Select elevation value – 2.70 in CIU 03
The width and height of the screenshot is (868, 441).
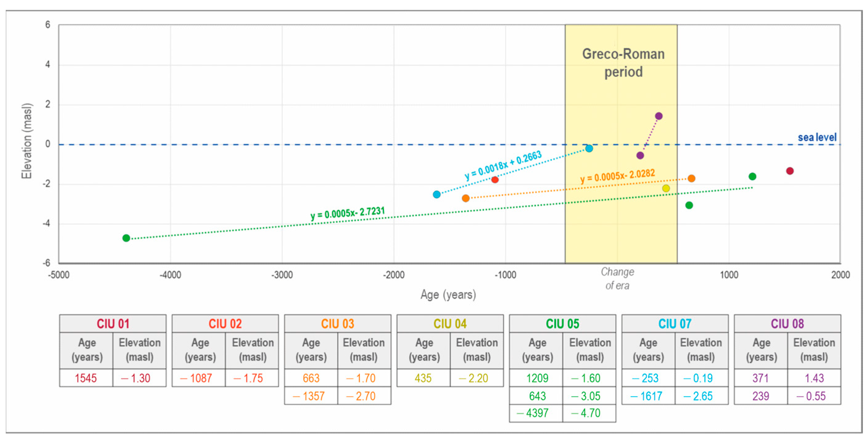click(x=361, y=396)
